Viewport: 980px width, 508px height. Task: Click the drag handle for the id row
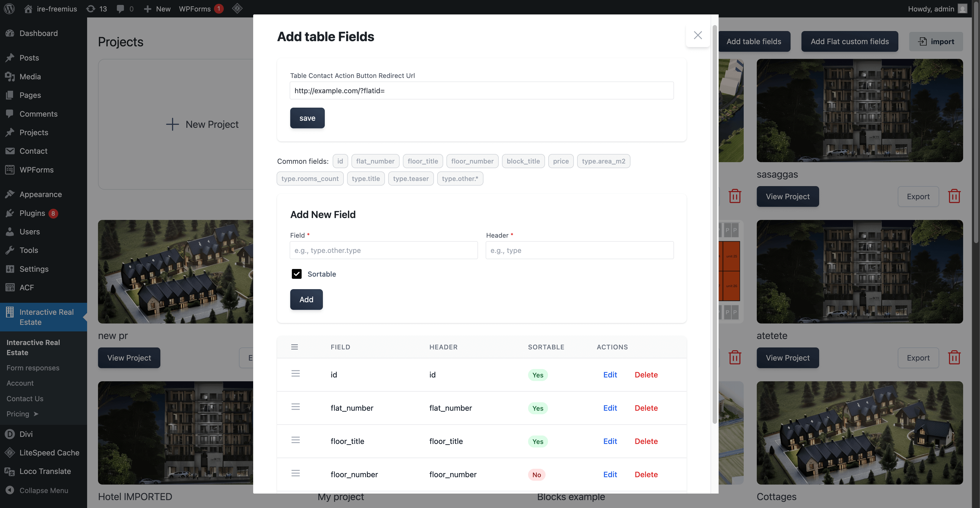(296, 374)
